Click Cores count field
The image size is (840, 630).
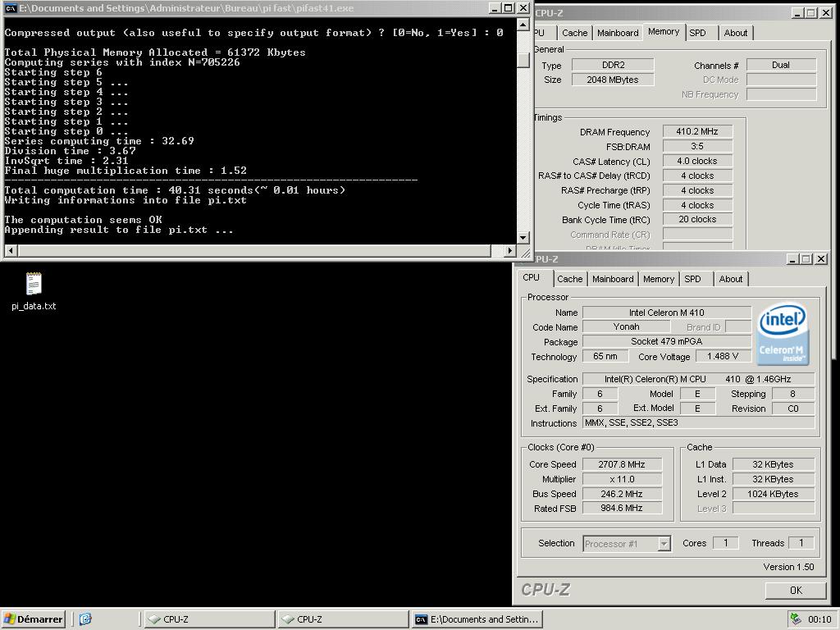click(726, 543)
